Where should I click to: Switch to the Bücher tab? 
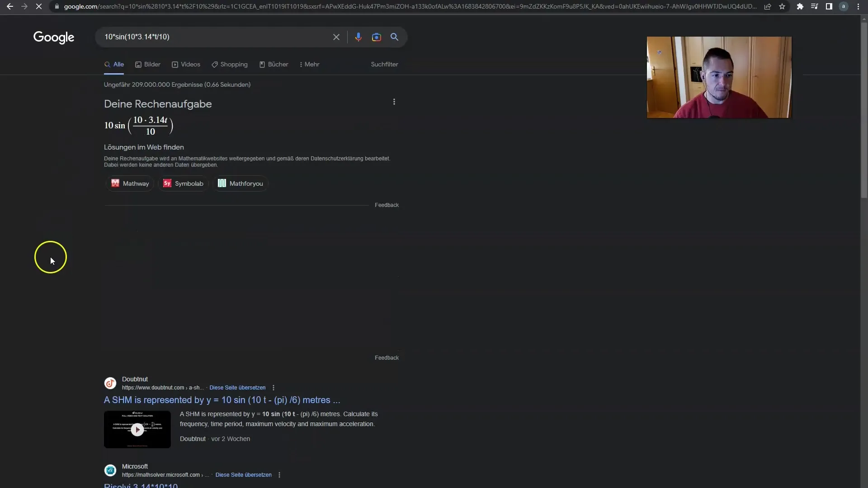274,65
